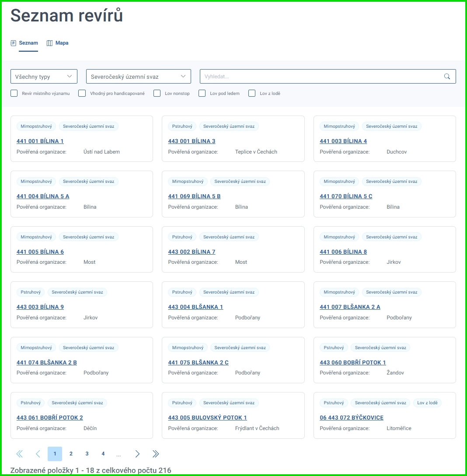Go to the next page arrow
467x476 pixels.
pyautogui.click(x=137, y=454)
